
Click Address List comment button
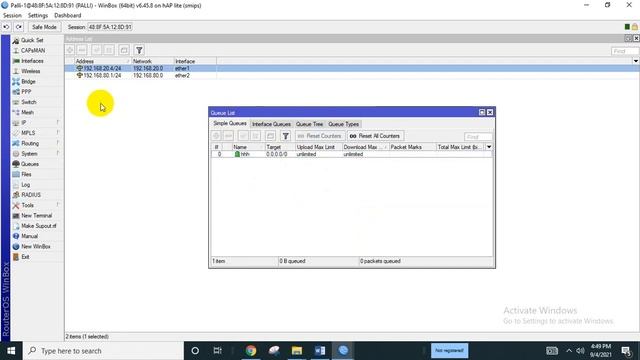tap(124, 50)
